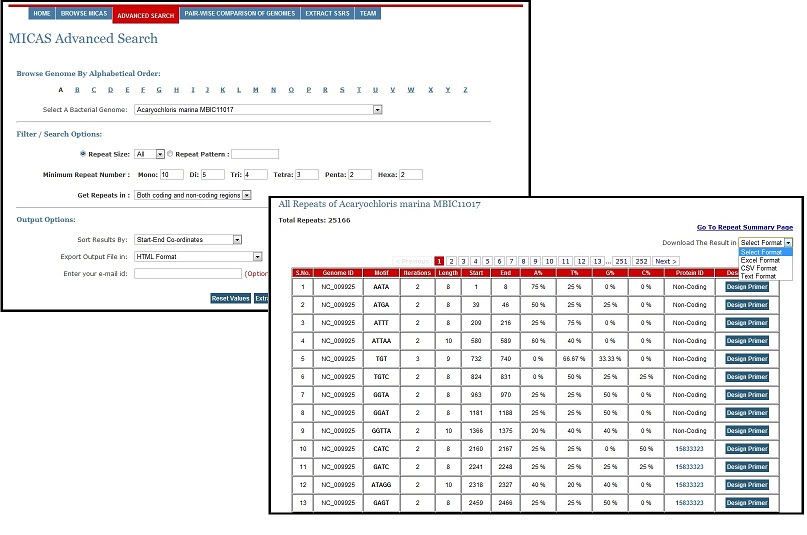
Task: Choose CSV Format from download list
Action: coord(758,268)
